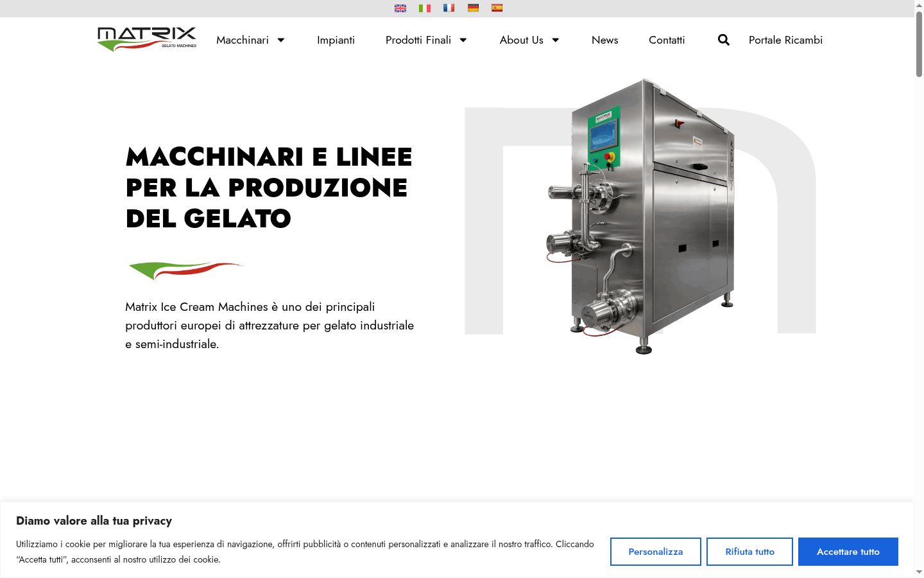Click the 'Matrix Ice Cream Machines' paragraph
924x578 pixels.
coord(269,326)
